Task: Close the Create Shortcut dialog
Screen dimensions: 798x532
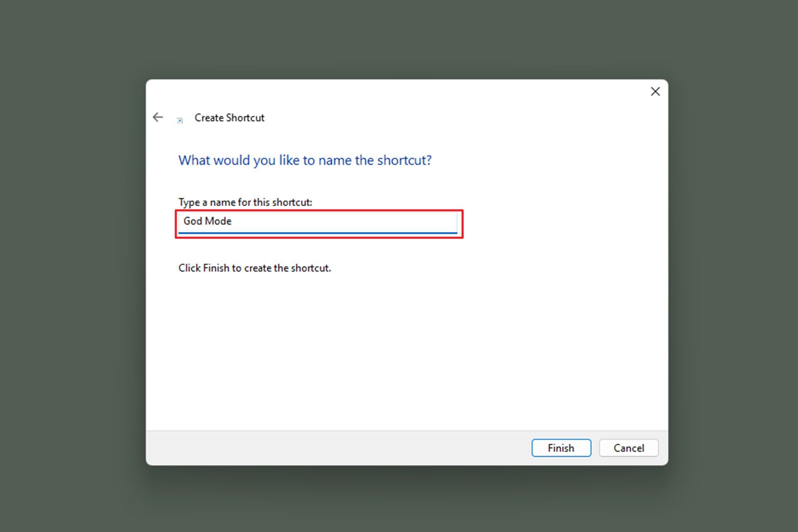Action: click(655, 91)
